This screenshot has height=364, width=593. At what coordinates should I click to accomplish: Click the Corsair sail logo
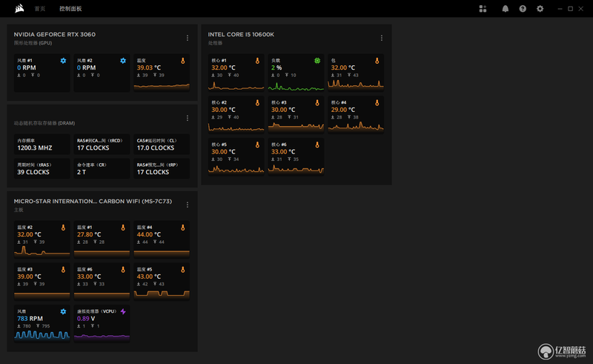tap(19, 8)
